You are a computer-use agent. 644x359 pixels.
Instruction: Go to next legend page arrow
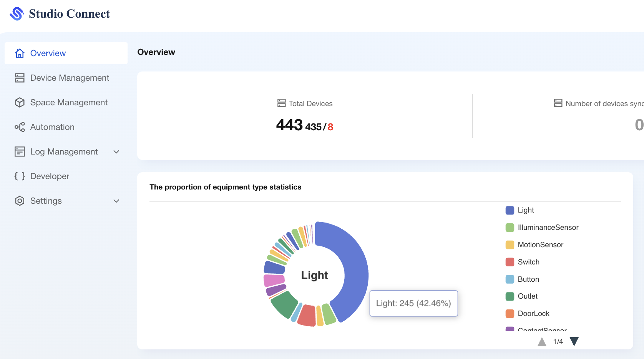tap(574, 341)
